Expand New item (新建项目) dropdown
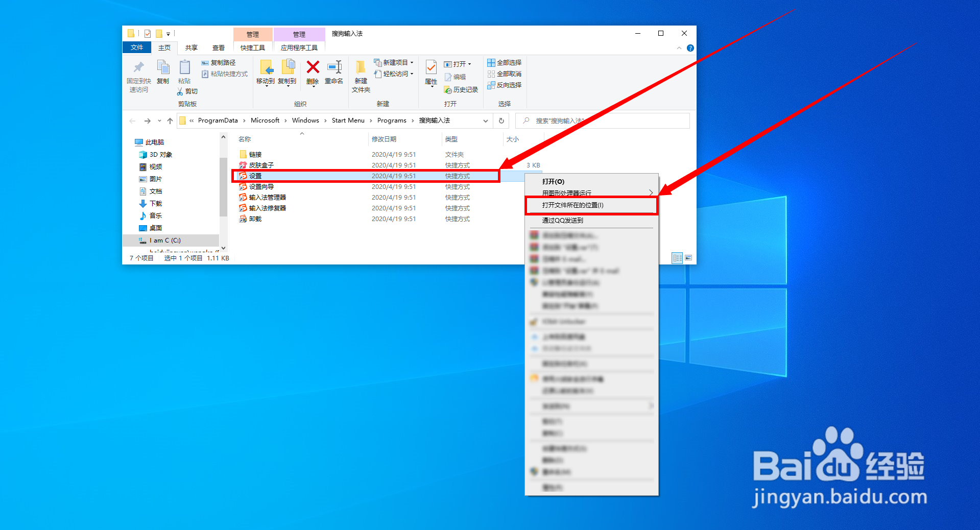Viewport: 980px width, 530px height. pyautogui.click(x=393, y=63)
